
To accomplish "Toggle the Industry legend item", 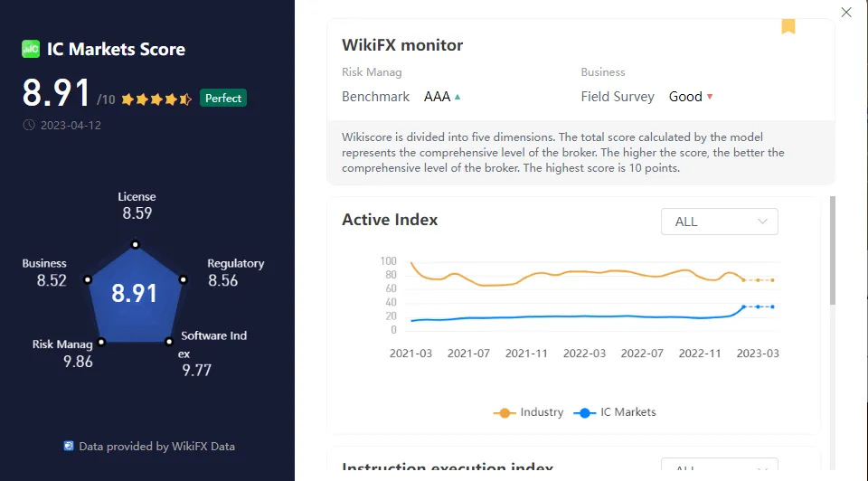I will pyautogui.click(x=528, y=412).
